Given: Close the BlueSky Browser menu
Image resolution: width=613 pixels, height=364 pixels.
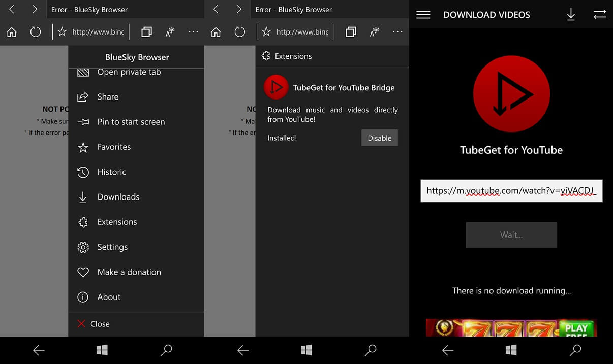Looking at the screenshot, I should click(136, 324).
